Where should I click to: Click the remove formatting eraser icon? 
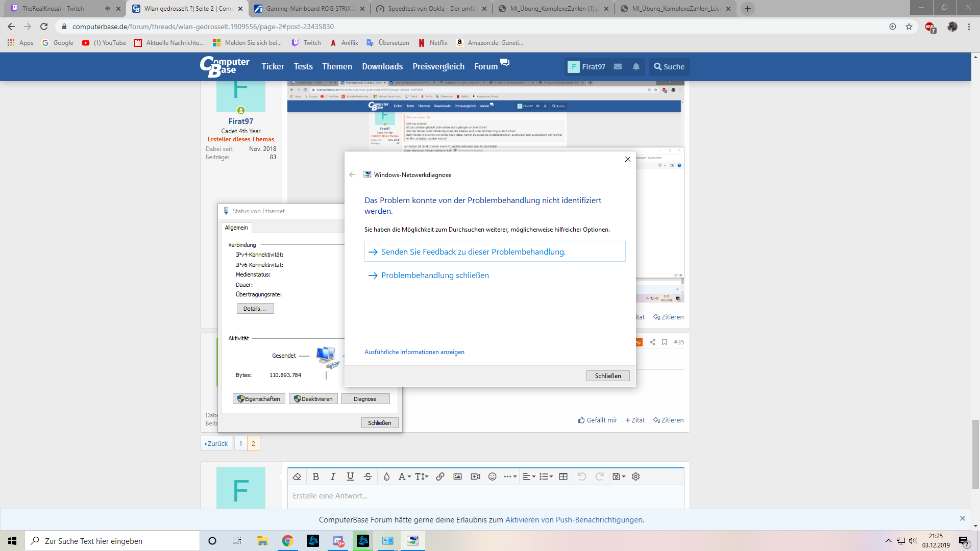click(x=297, y=477)
